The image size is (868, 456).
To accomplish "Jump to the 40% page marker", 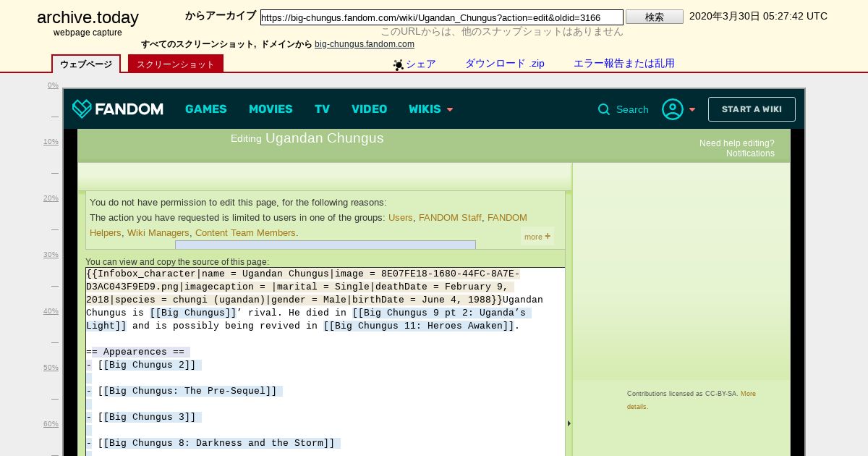I will [x=51, y=311].
